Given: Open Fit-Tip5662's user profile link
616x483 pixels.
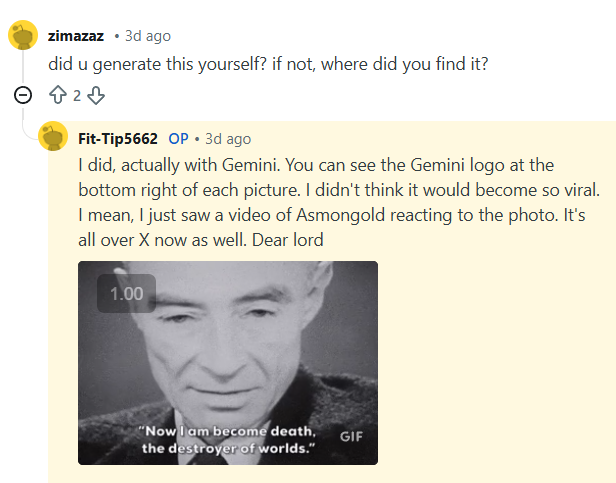Looking at the screenshot, I should [x=118, y=138].
